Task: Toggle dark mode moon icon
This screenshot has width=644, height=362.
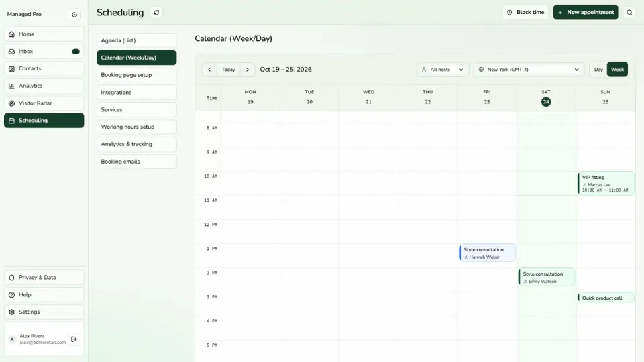Action: coord(74,14)
